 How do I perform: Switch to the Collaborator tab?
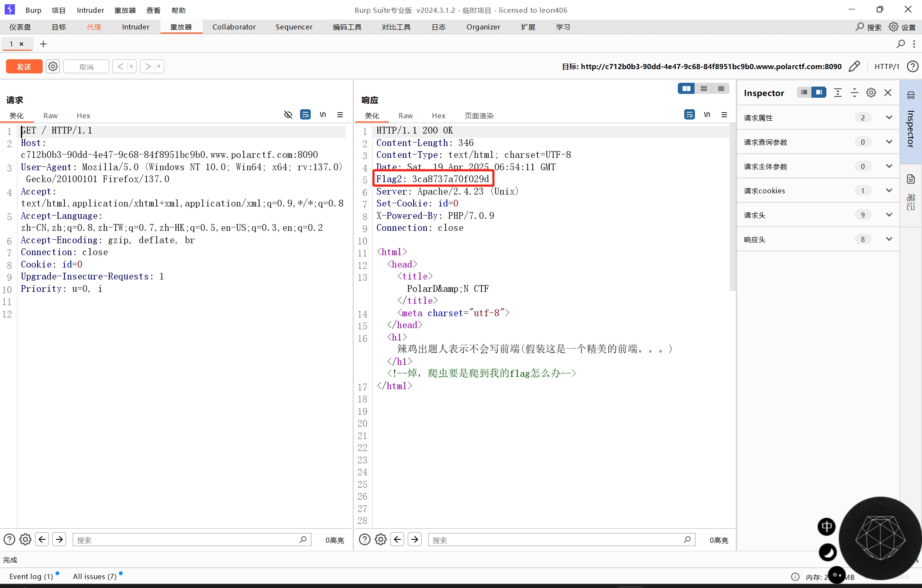pos(234,27)
